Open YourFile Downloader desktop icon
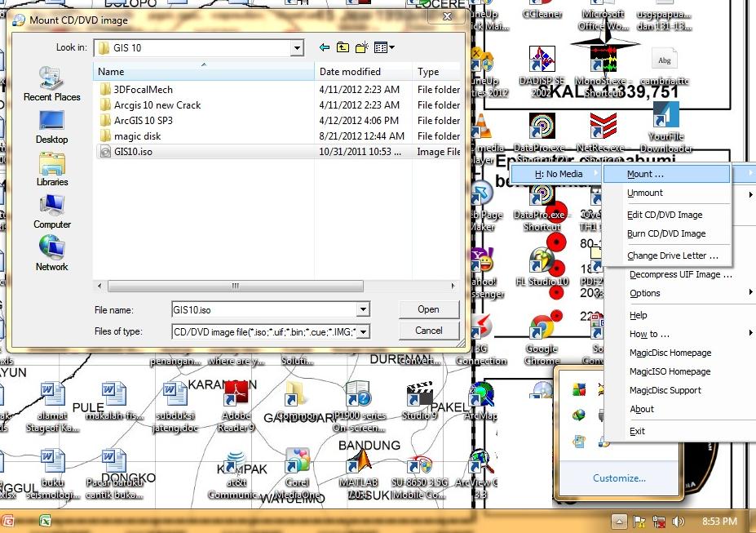The width and height of the screenshot is (756, 533). coord(665,127)
